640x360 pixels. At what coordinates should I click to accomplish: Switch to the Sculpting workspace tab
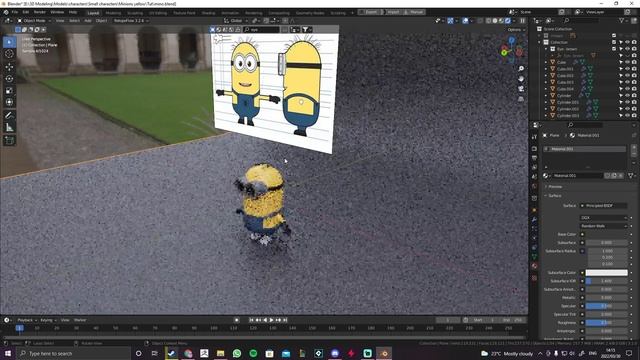[135, 13]
